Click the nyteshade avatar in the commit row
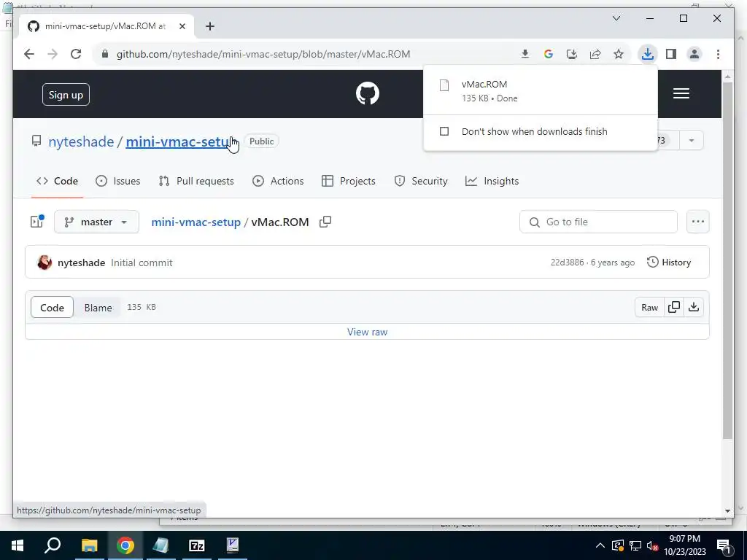This screenshot has width=747, height=560. coord(44,262)
